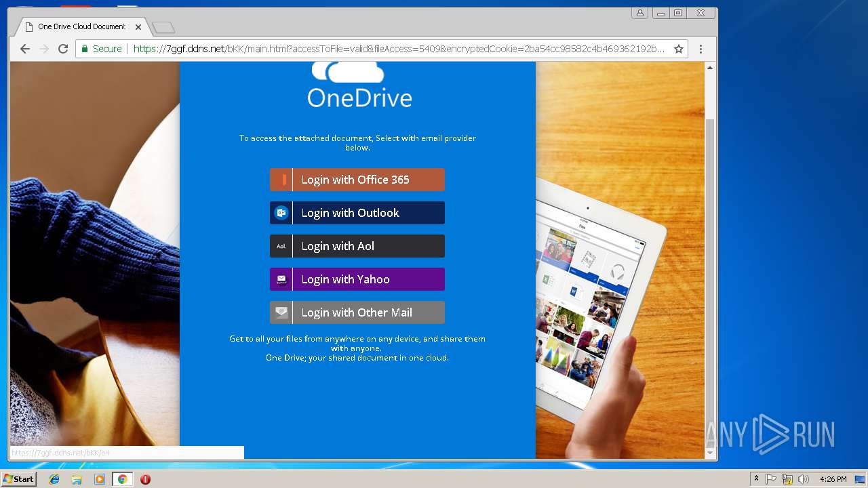The image size is (868, 488).
Task: Click the Office 365 logo icon
Action: [281, 180]
